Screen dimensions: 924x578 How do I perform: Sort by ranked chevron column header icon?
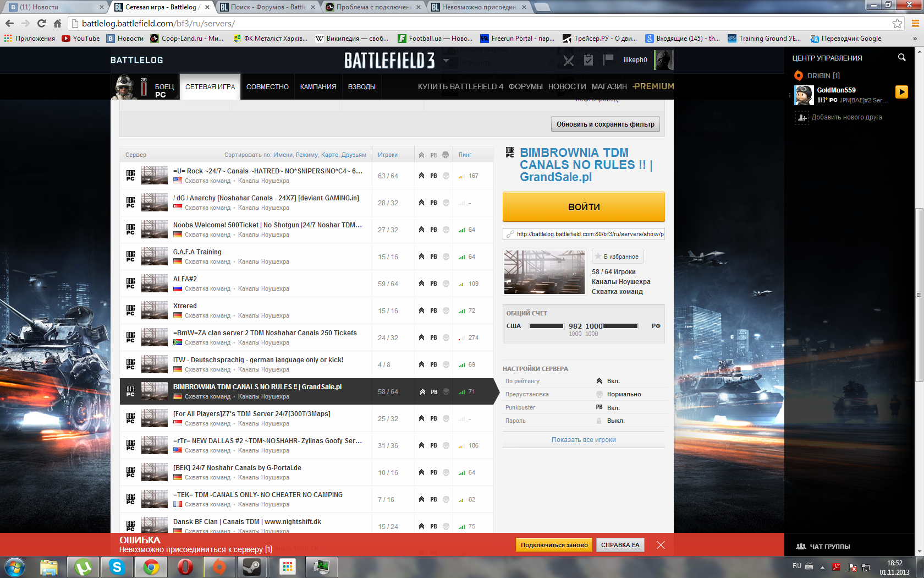[421, 155]
